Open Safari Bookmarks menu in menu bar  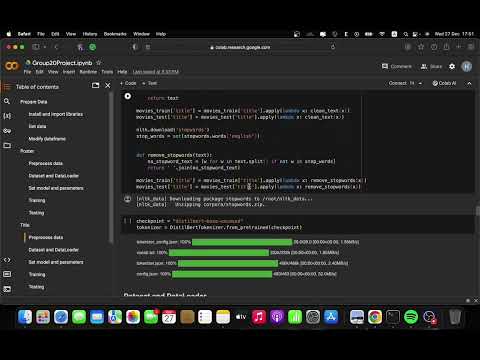(115, 34)
